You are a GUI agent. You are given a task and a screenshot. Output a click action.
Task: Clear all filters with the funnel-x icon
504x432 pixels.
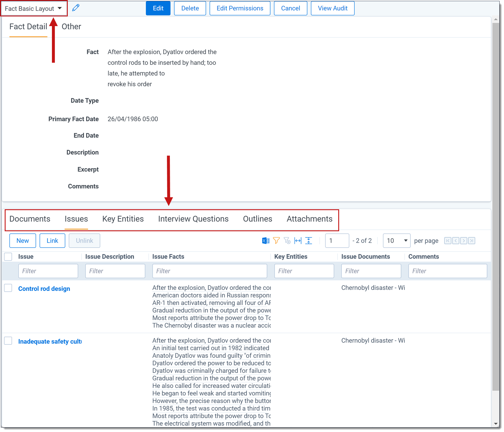coord(287,240)
